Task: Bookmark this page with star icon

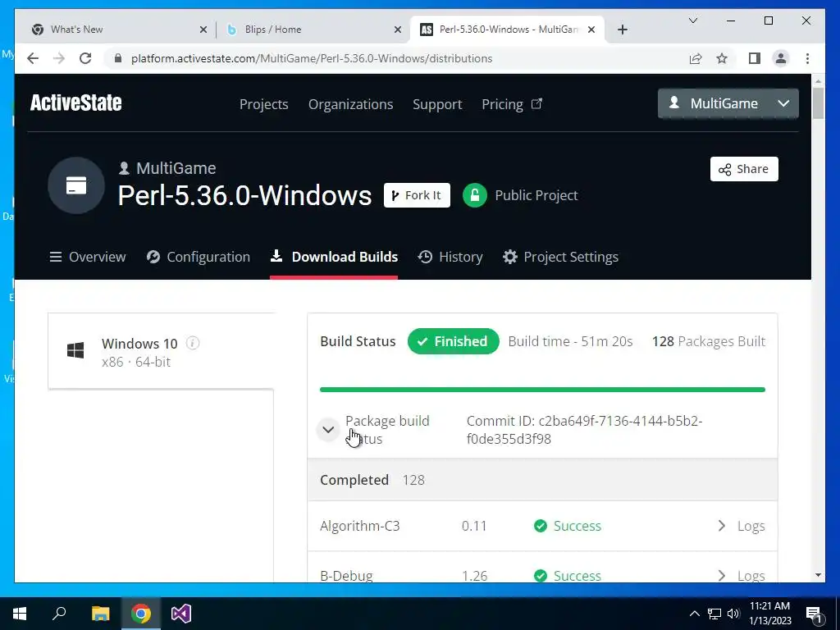Action: (722, 58)
